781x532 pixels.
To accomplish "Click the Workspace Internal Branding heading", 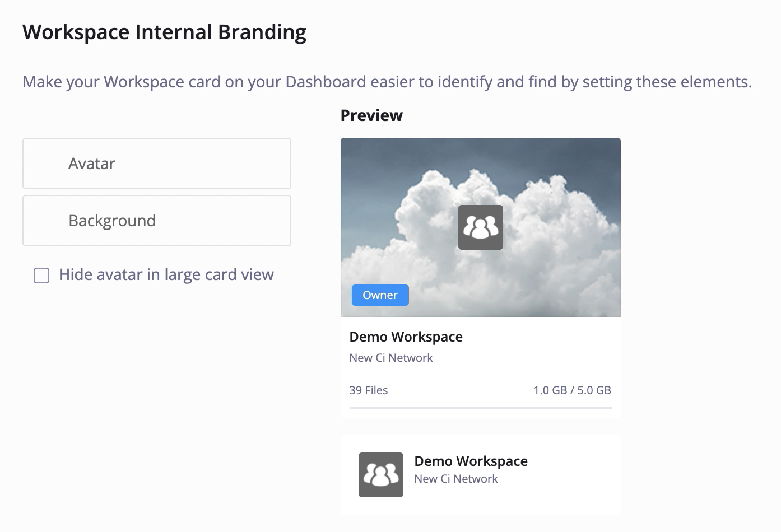I will click(x=165, y=32).
